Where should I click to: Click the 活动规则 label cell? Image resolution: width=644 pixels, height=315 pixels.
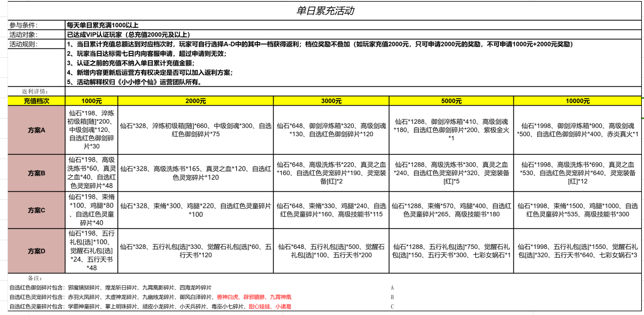(36, 44)
